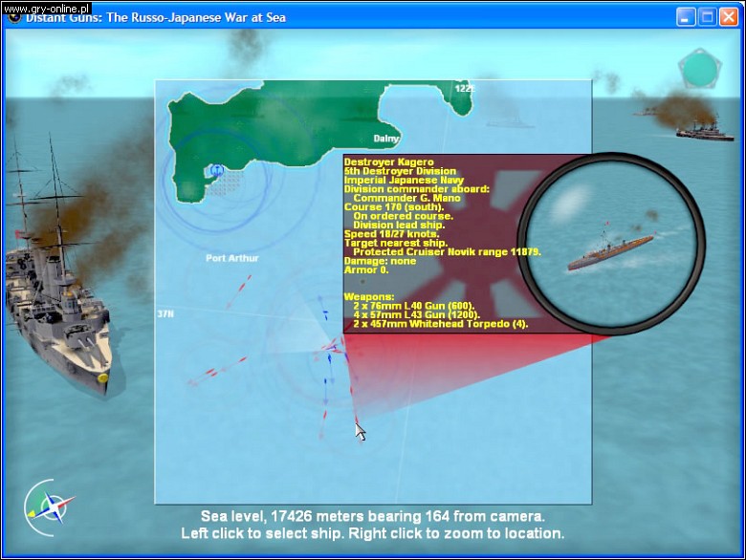This screenshot has height=560, width=746.
Task: Click the 'Weapons:' heading
Action: point(369,296)
